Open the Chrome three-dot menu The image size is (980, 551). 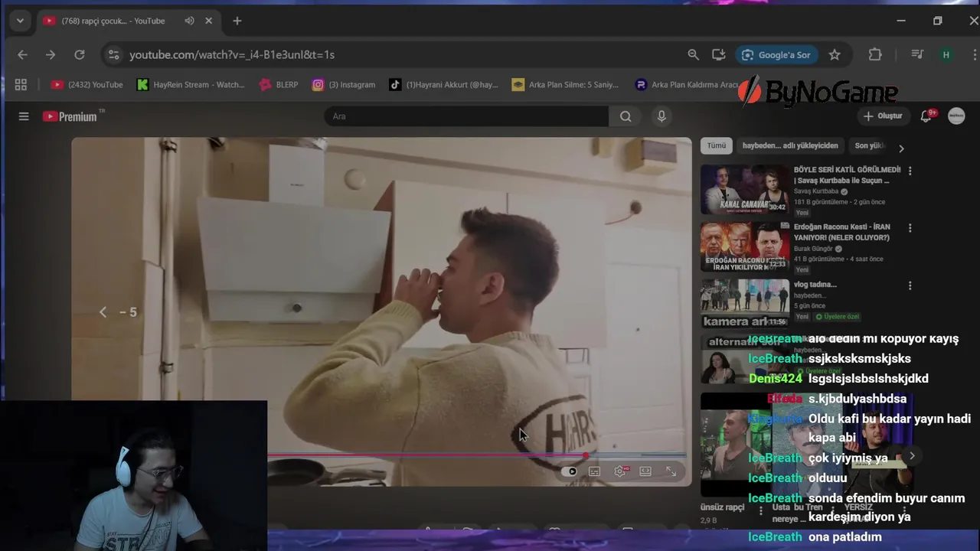[975, 54]
